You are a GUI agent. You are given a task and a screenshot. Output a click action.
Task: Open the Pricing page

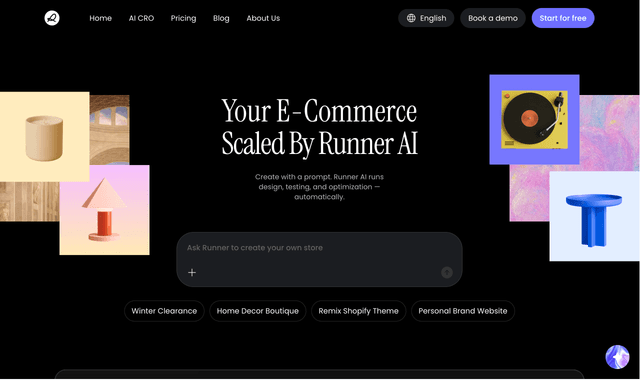pyautogui.click(x=183, y=18)
